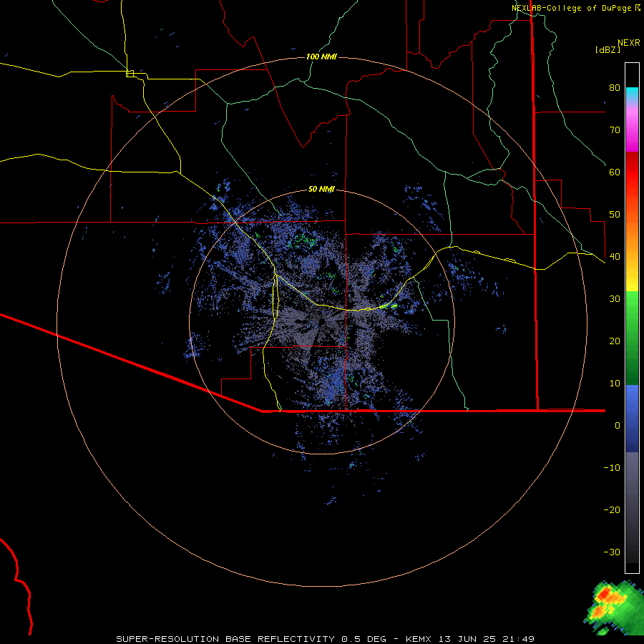The image size is (644, 644).
Task: Click the 70 value on dBZ scale
Action: click(615, 130)
